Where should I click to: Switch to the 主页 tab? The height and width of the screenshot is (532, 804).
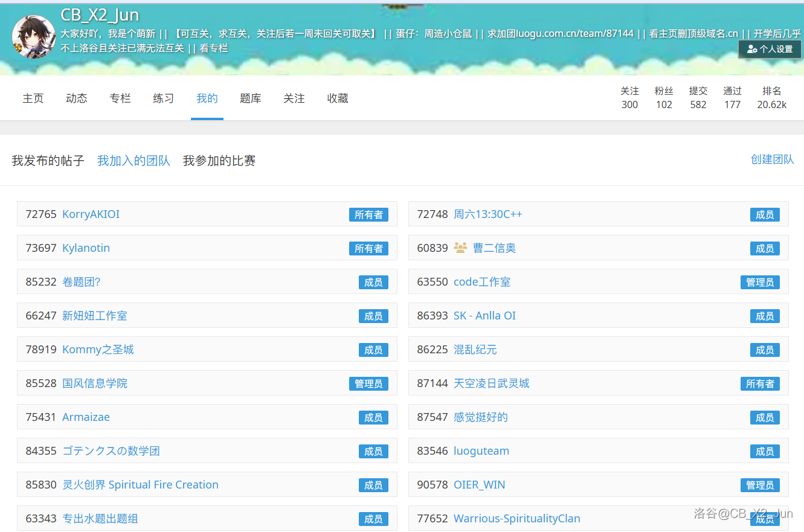[x=33, y=98]
